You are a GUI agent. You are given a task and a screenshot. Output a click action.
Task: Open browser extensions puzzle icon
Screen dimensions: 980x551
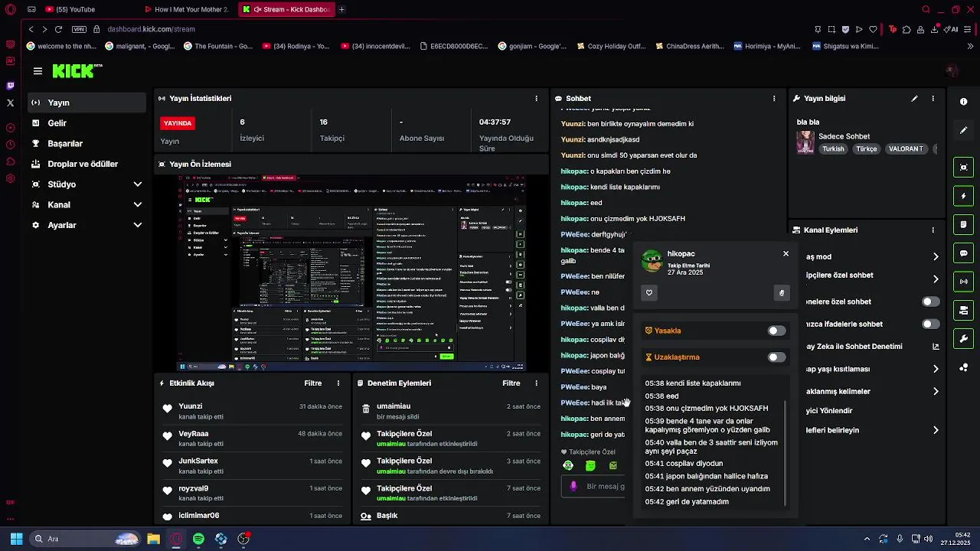(x=906, y=29)
